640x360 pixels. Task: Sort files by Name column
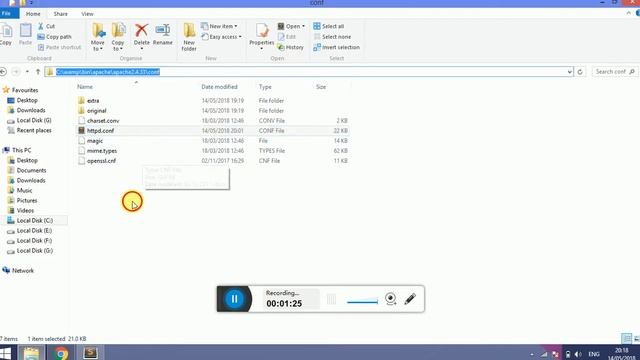(x=85, y=87)
